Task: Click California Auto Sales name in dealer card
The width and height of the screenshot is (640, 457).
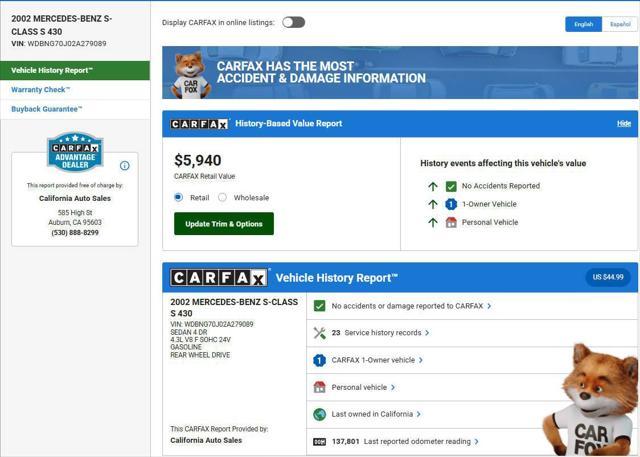Action: click(x=75, y=198)
